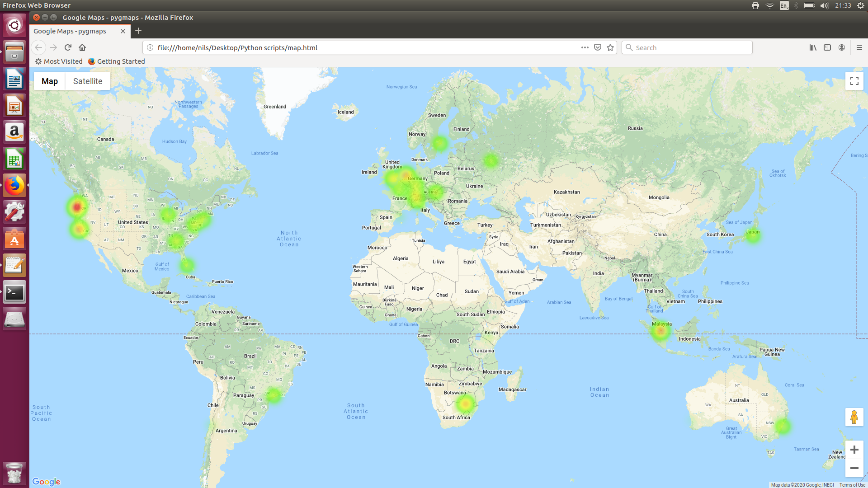Click the Terms of Use link
The height and width of the screenshot is (488, 868).
852,484
